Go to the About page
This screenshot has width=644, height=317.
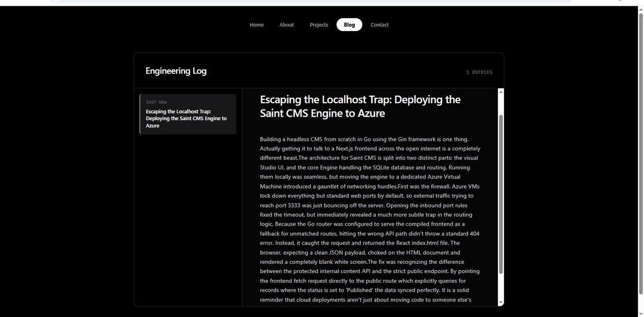coord(287,25)
